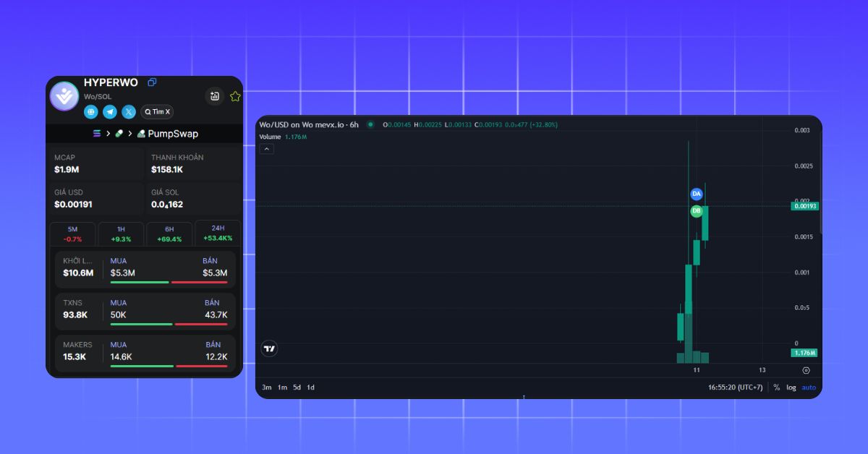Open the X social profile icon
Image resolution: width=868 pixels, height=454 pixels.
tap(129, 111)
